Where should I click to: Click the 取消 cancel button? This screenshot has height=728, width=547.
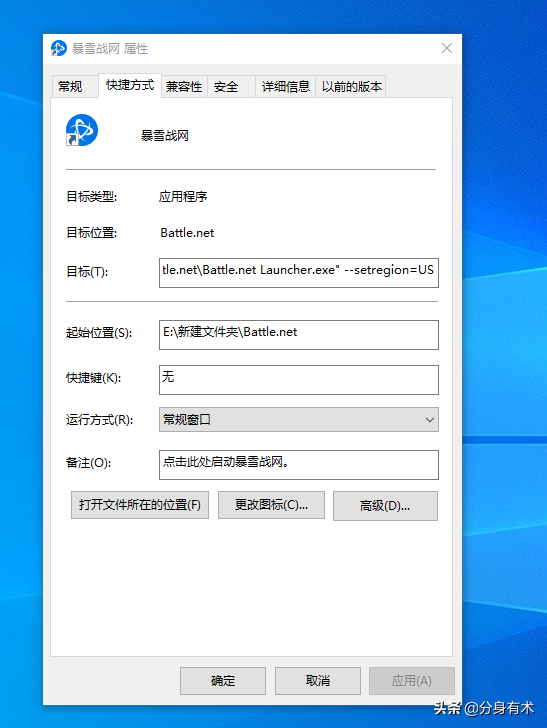[x=318, y=681]
